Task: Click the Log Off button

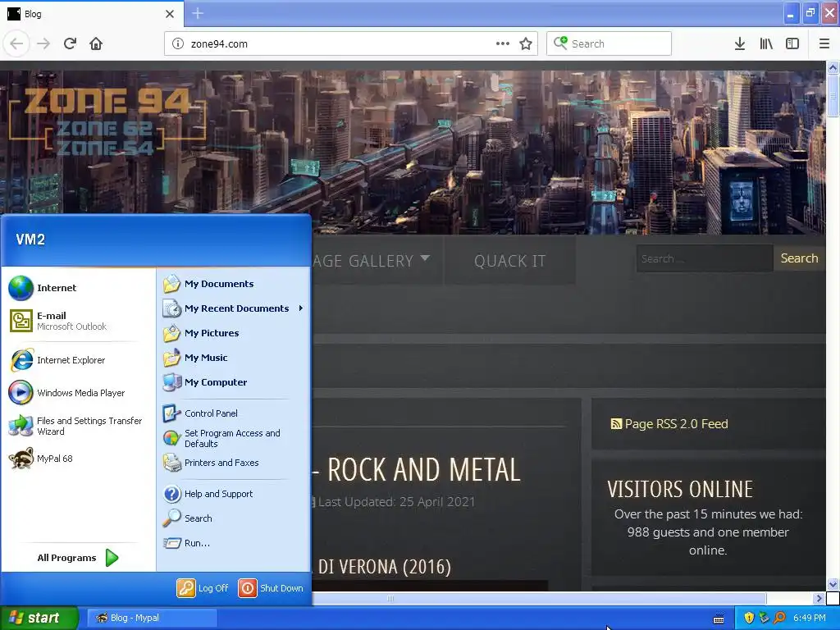Action: pyautogui.click(x=203, y=588)
